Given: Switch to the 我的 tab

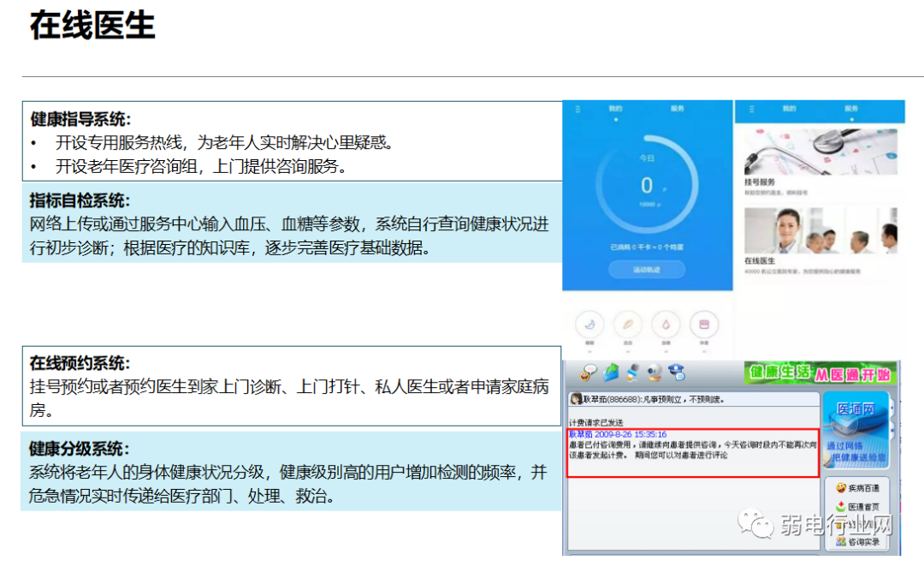Looking at the screenshot, I should [x=613, y=109].
